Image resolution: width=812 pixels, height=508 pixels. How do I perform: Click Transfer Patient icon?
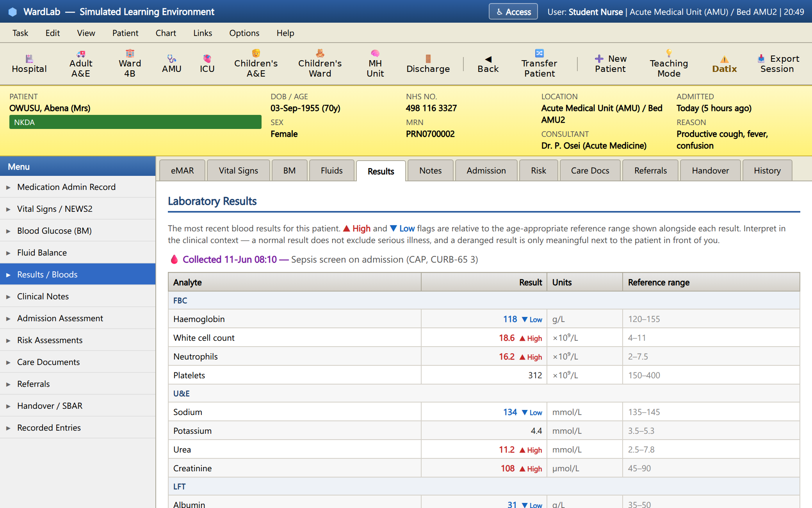[x=539, y=64]
